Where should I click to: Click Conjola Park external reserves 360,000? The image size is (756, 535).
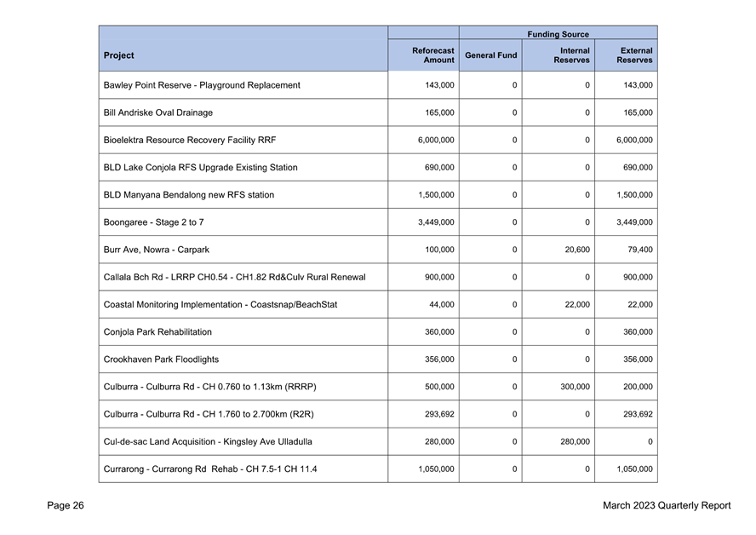click(x=638, y=332)
